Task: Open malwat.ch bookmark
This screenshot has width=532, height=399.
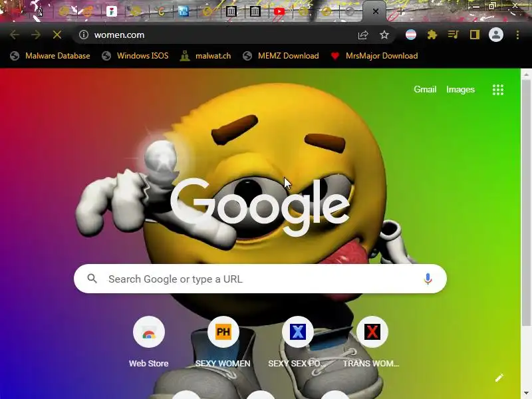Action: pos(205,56)
